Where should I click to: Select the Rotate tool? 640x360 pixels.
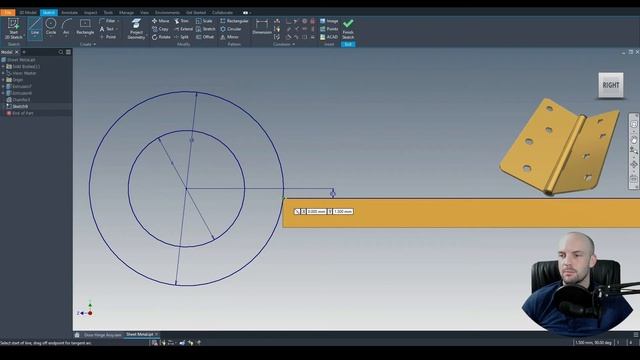[161, 37]
